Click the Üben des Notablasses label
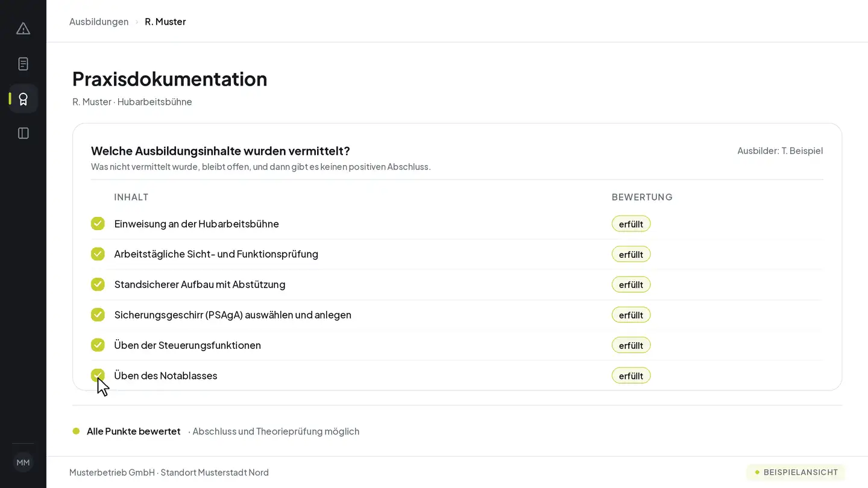 pyautogui.click(x=166, y=376)
